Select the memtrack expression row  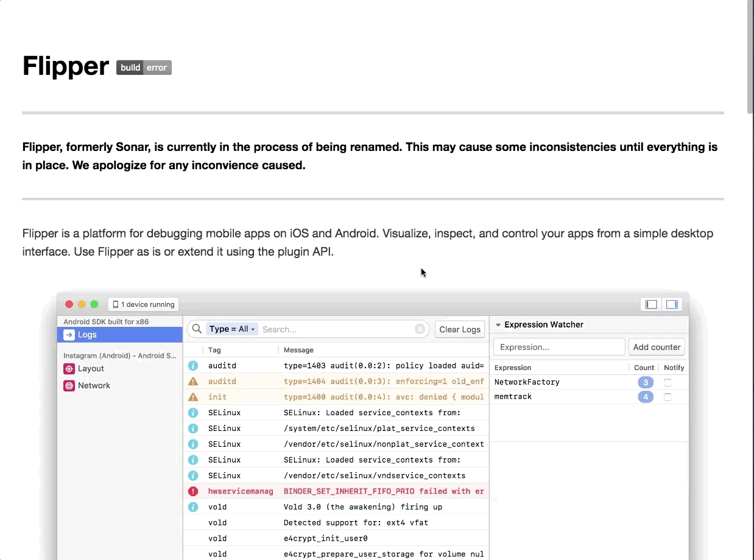click(x=590, y=397)
